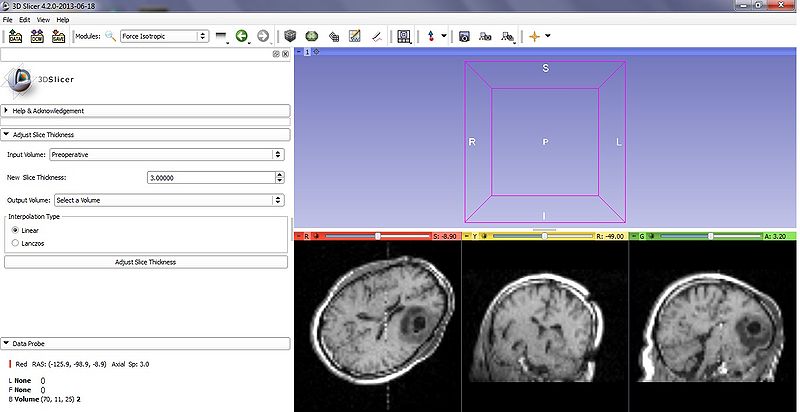The image size is (800, 412).
Task: Click the red axial slice offset slider
Action: tap(377, 237)
